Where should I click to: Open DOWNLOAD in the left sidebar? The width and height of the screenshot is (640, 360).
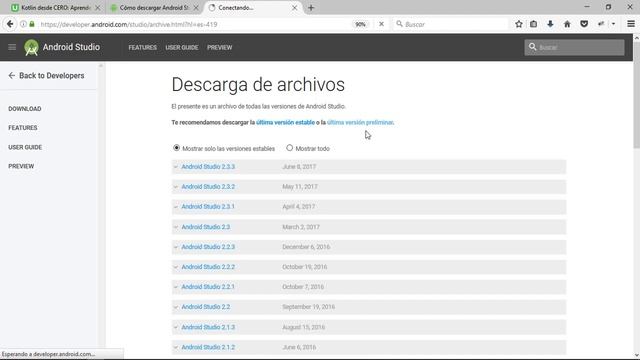click(24, 109)
